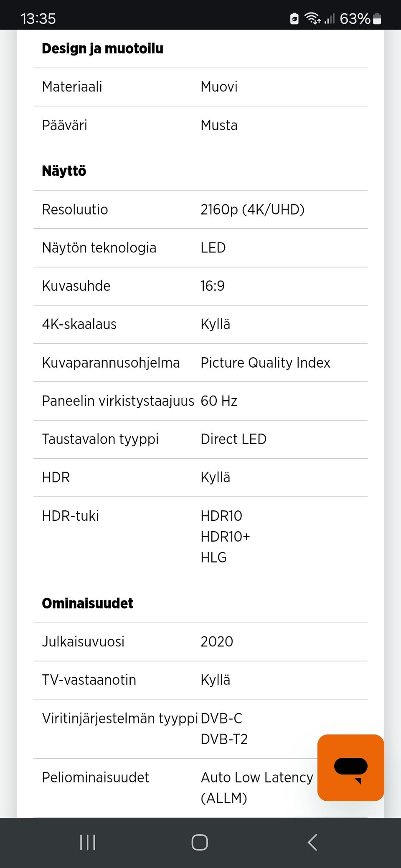Select the Ominaisuudet section heading

[87, 603]
